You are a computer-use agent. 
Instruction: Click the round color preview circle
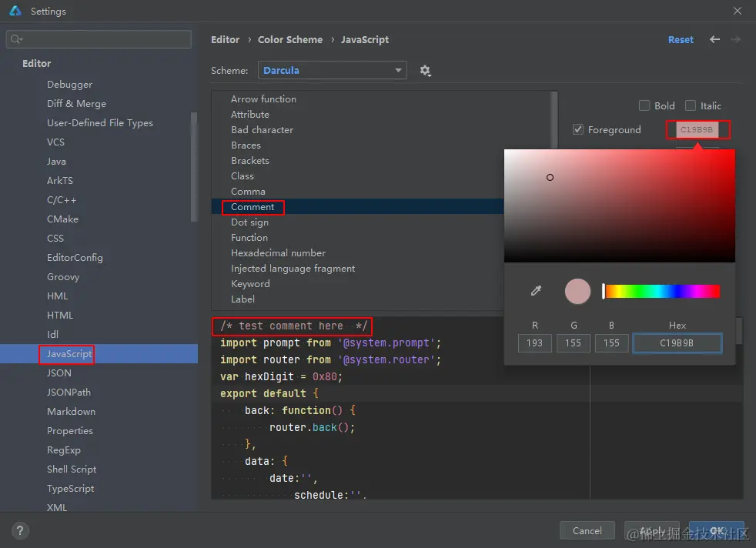(577, 291)
